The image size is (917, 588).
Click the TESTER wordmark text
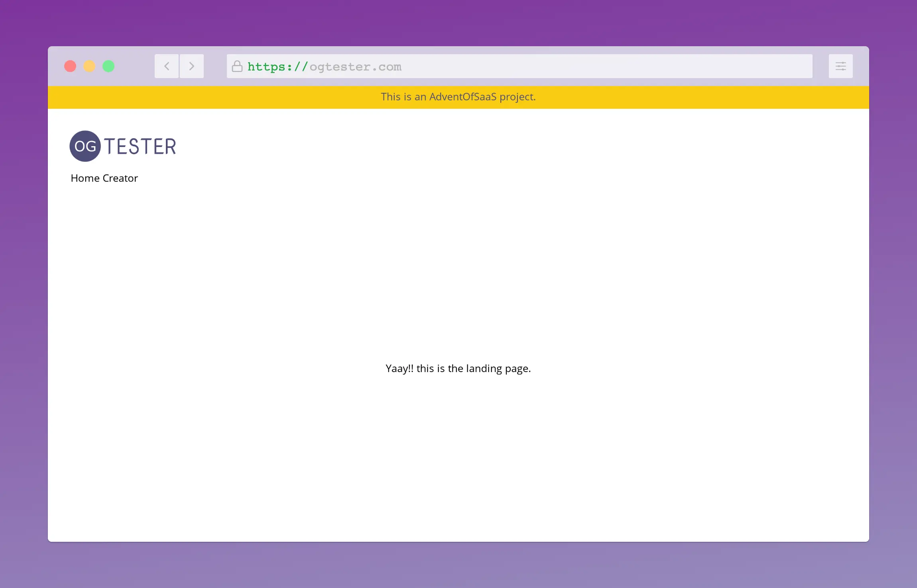[140, 146]
